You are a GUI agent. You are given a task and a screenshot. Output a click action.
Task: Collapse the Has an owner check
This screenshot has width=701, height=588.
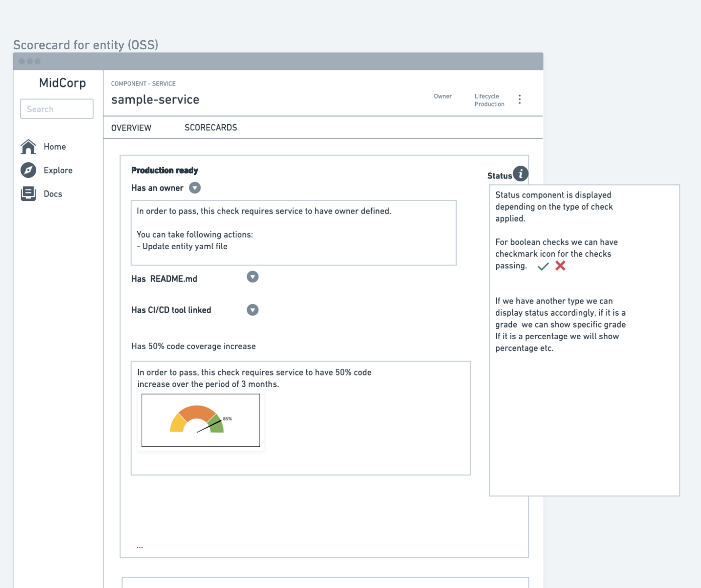pos(195,188)
